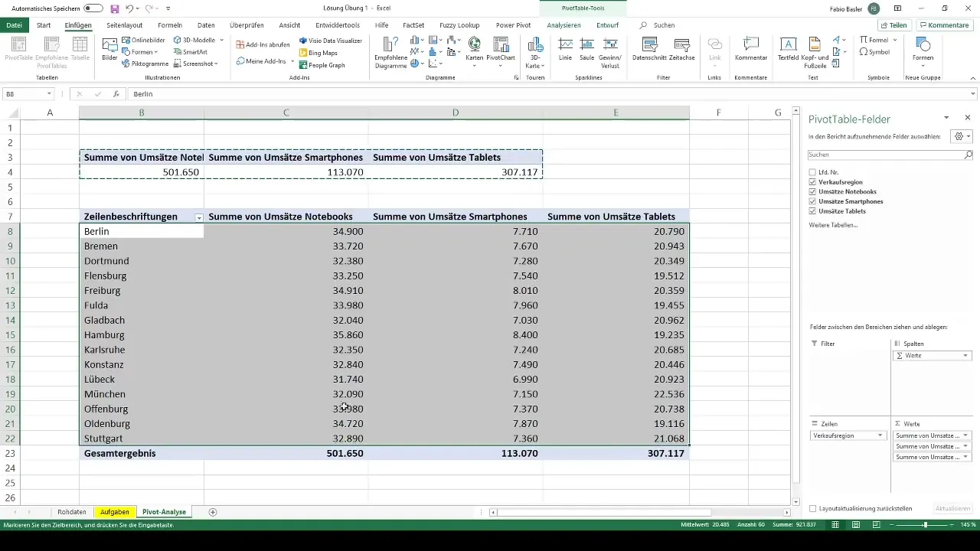Toggle Automatisches Speichern switch
The width and height of the screenshot is (980, 551).
93,8
